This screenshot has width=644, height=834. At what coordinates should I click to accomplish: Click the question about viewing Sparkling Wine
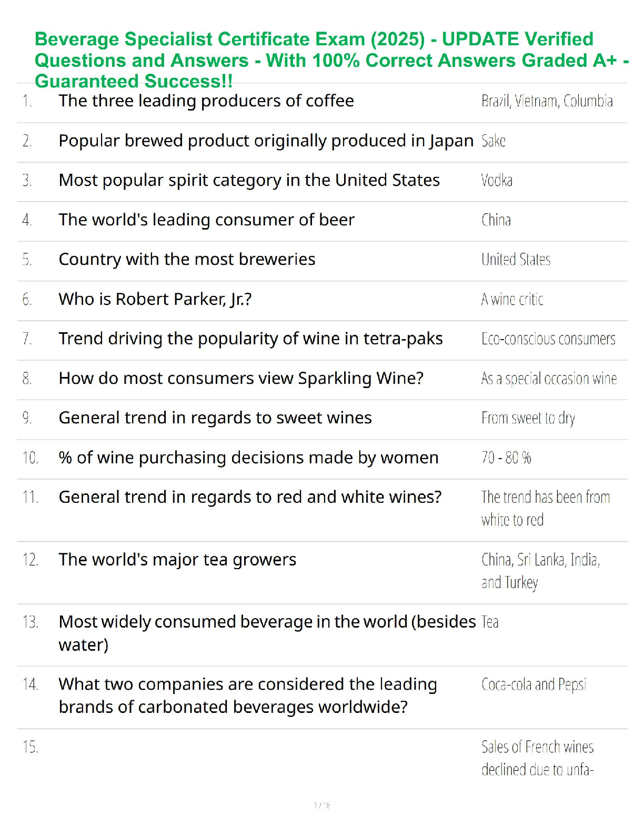(241, 378)
